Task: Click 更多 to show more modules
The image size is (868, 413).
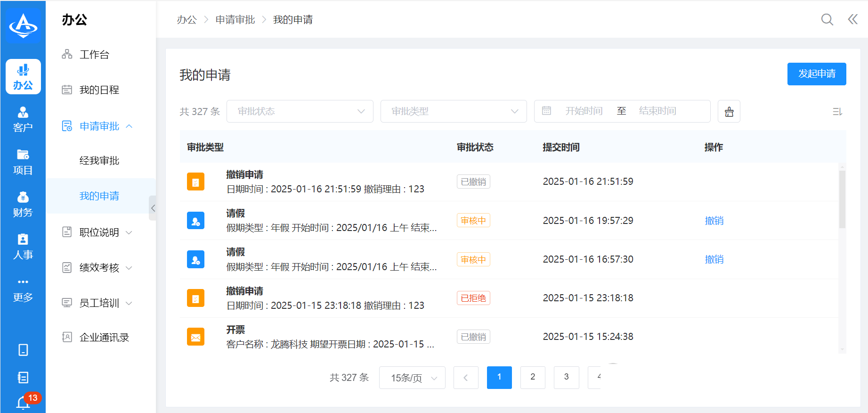Action: pos(23,289)
